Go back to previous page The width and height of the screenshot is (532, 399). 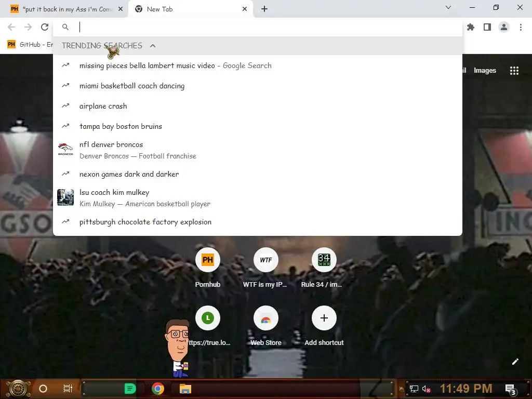tap(11, 27)
